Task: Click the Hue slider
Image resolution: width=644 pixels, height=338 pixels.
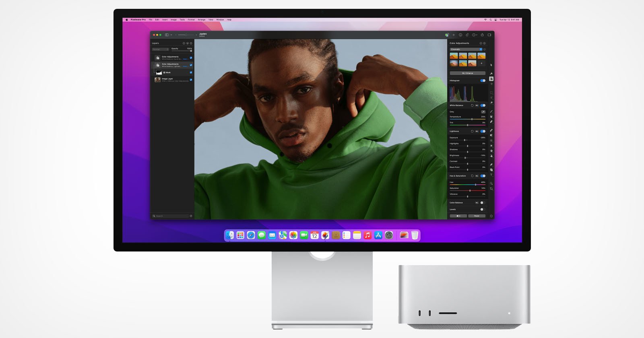Action: point(467,185)
